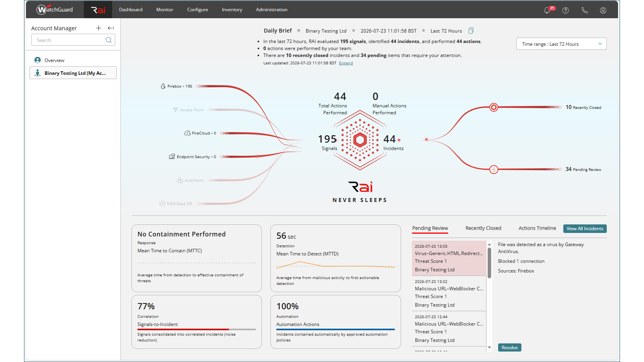
Task: Click the FireCloud source icon
Action: (x=187, y=133)
